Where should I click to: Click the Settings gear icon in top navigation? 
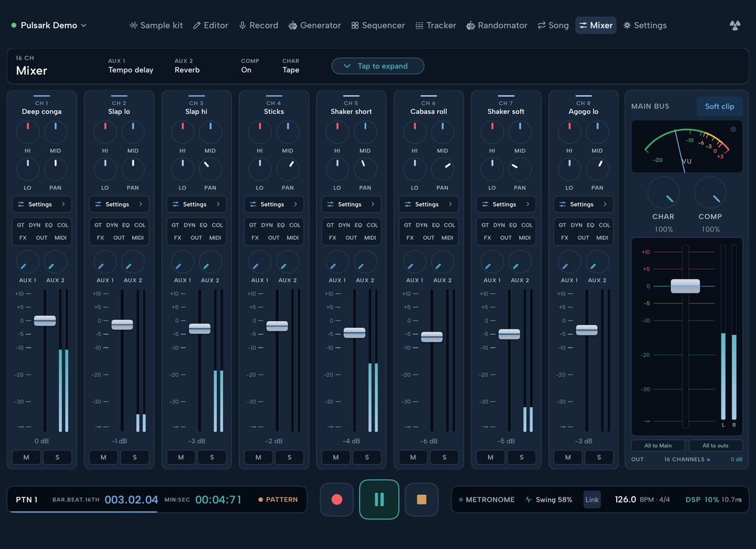tap(627, 25)
